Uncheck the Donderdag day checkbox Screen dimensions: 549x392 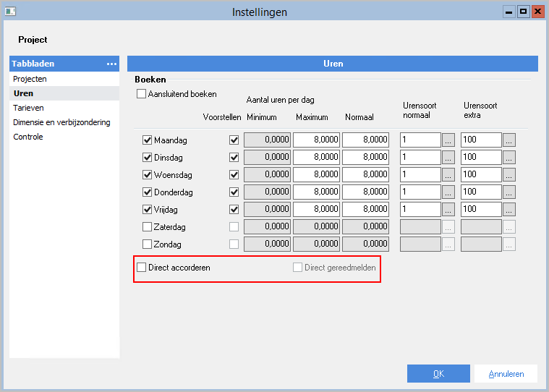click(x=147, y=192)
